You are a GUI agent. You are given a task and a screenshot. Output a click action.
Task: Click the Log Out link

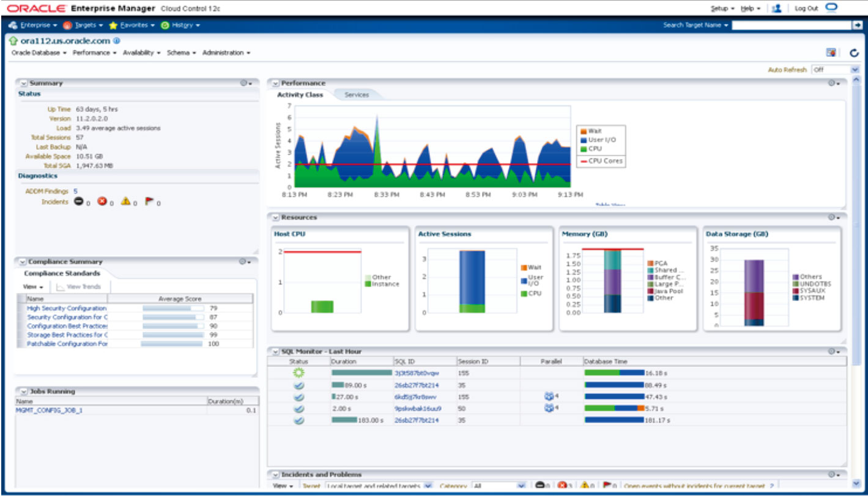pyautogui.click(x=806, y=9)
